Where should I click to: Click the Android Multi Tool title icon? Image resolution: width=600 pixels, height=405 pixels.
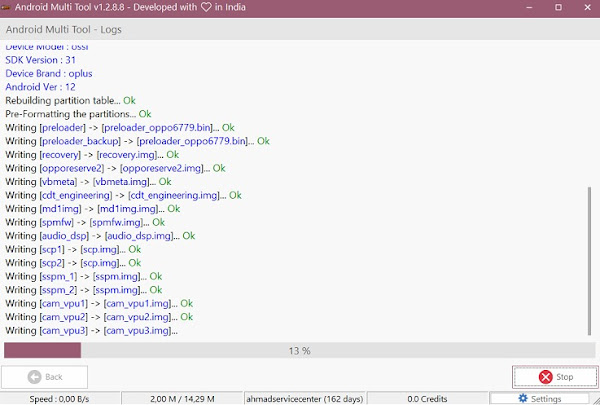pos(7,7)
